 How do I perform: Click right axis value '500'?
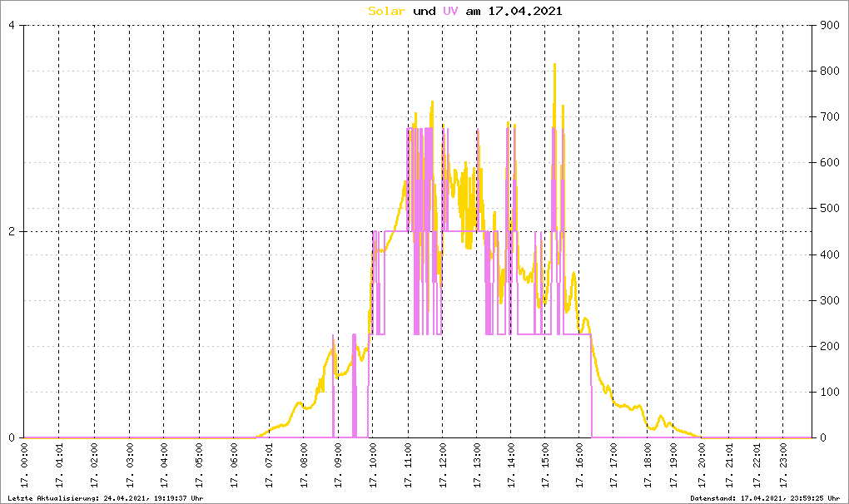(830, 208)
